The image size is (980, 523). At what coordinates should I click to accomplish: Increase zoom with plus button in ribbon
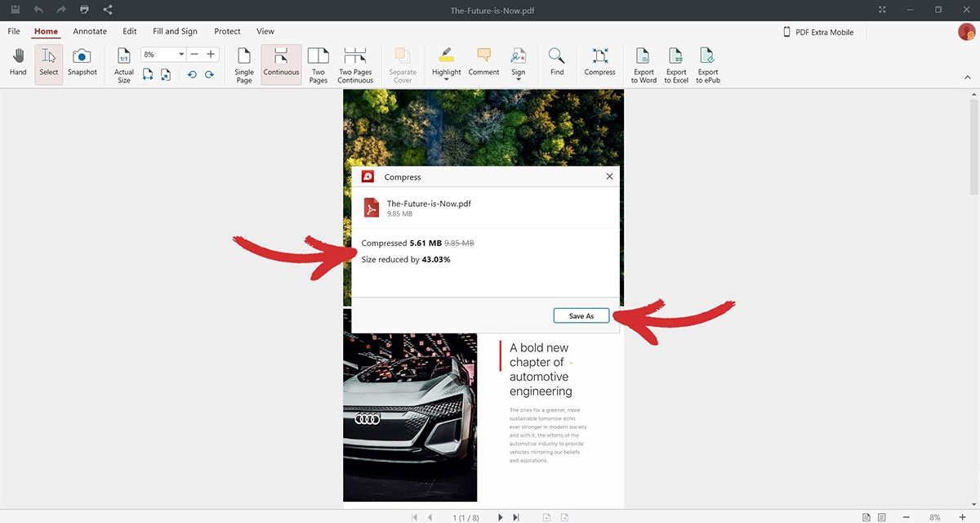212,54
